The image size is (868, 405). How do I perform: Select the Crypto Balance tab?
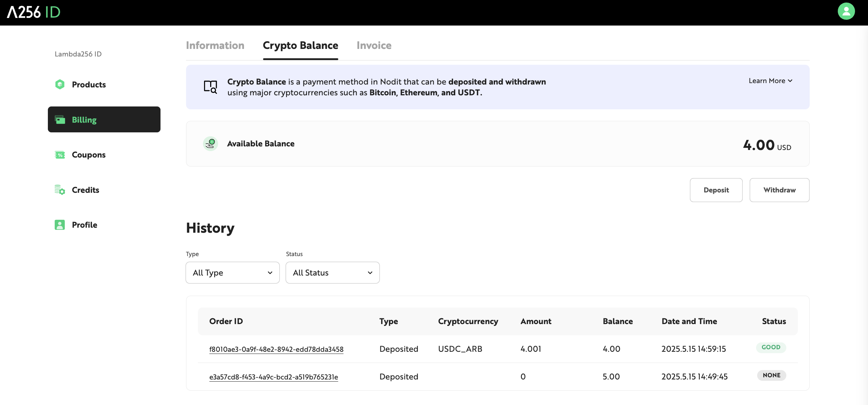pyautogui.click(x=300, y=46)
